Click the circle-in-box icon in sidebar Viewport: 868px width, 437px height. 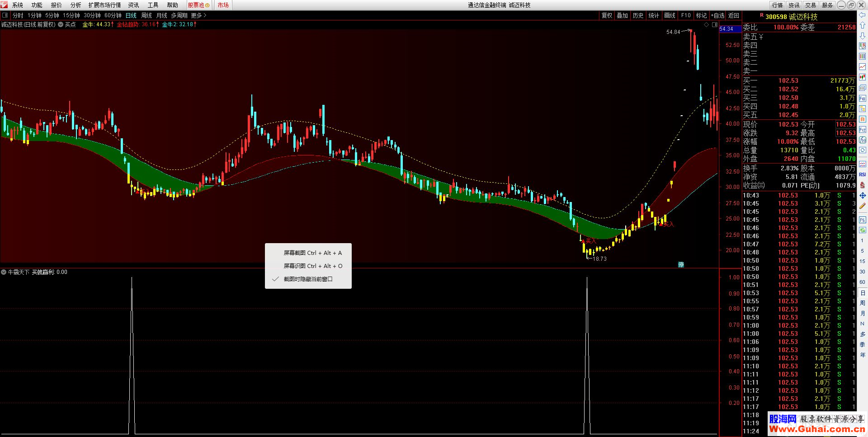[x=863, y=150]
